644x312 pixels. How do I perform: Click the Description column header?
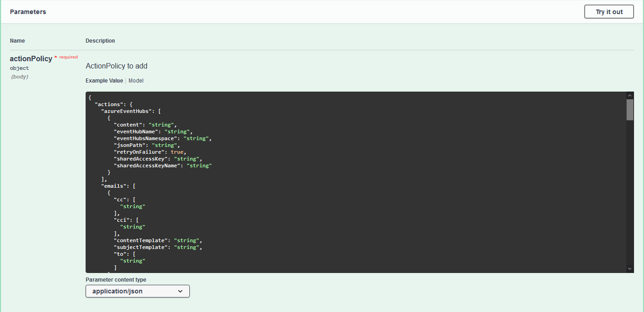pyautogui.click(x=100, y=41)
